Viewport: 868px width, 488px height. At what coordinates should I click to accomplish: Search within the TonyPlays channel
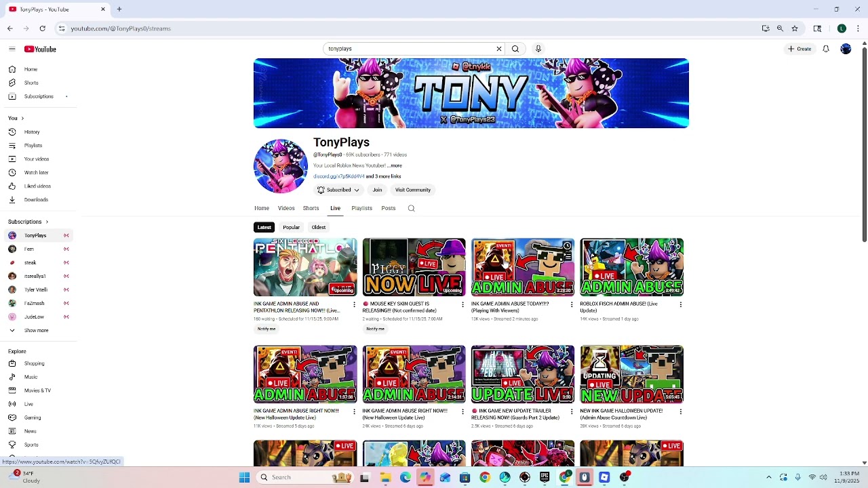pyautogui.click(x=411, y=208)
